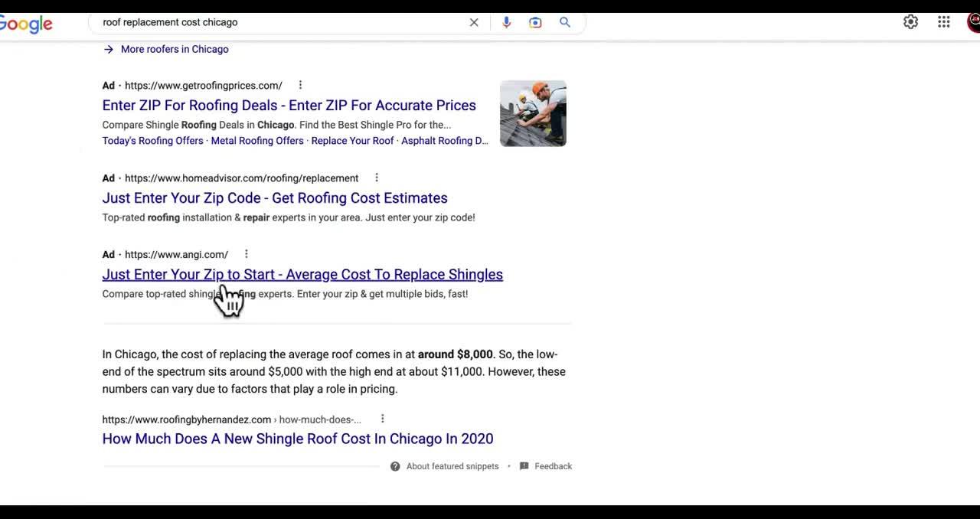Open options menu for roofingbyhernandez result
Viewport: 980px width, 519px height.
click(x=382, y=419)
